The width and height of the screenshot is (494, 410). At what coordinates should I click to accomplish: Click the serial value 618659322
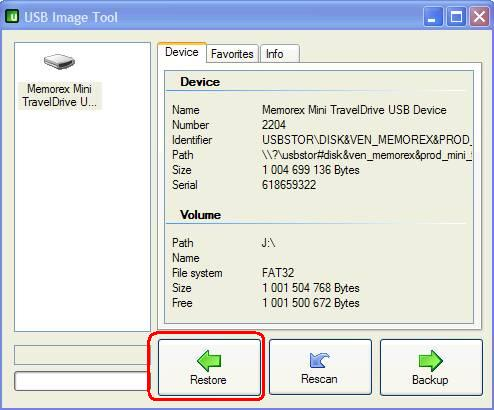click(x=289, y=185)
